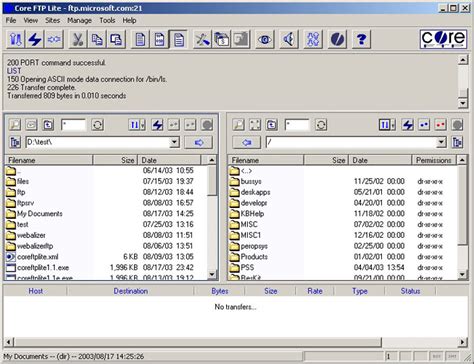Screen dimensions: 474x364
Task: Toggle the remote directory tree icon
Action: (x=457, y=142)
